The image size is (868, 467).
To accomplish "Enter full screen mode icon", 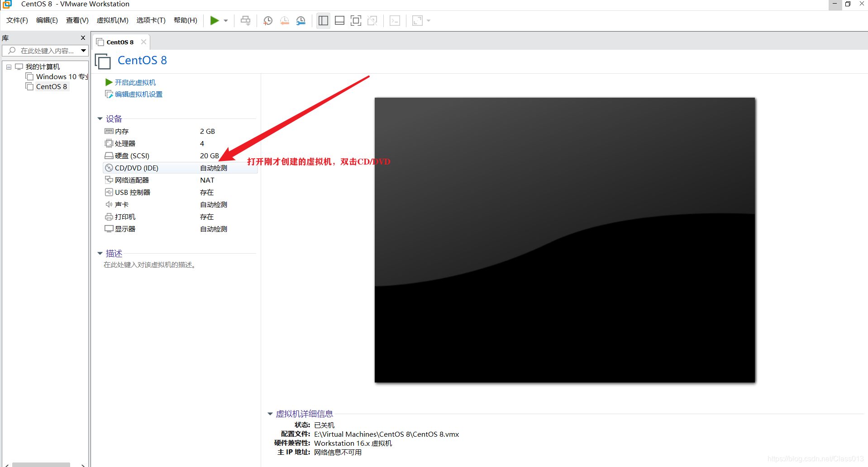I will [x=356, y=21].
